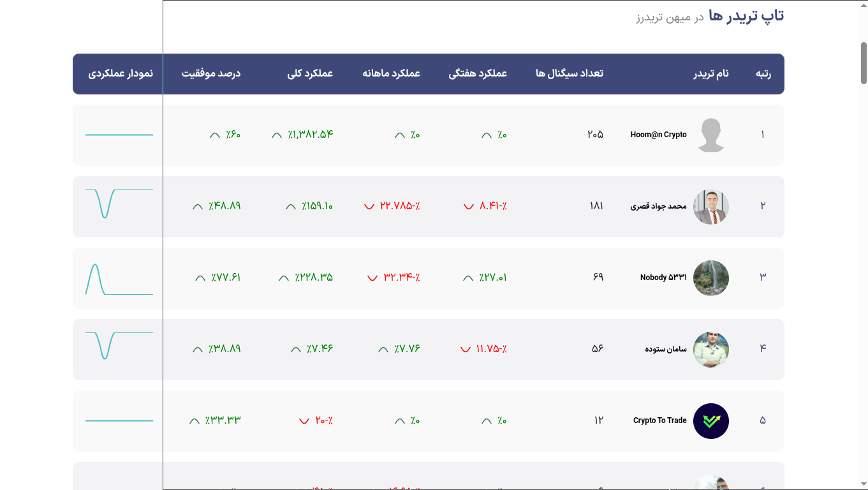Click monthly performance ۳۲.۳۴-٪ value
The image size is (868, 490).
pyautogui.click(x=402, y=278)
